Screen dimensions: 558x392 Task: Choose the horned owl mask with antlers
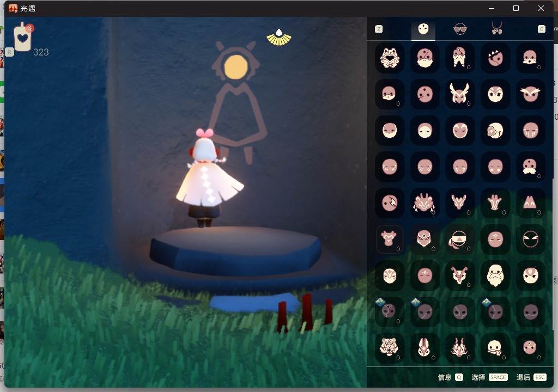tap(459, 94)
